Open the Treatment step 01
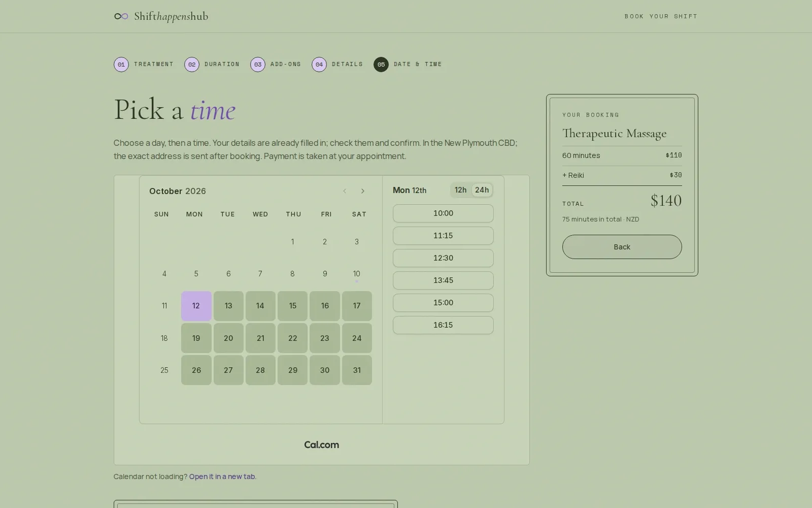Image resolution: width=812 pixels, height=508 pixels. [x=144, y=65]
